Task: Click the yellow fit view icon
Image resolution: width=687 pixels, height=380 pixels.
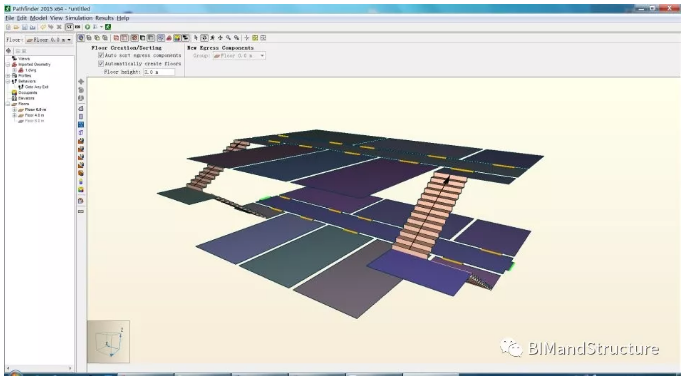Action: 255,38
